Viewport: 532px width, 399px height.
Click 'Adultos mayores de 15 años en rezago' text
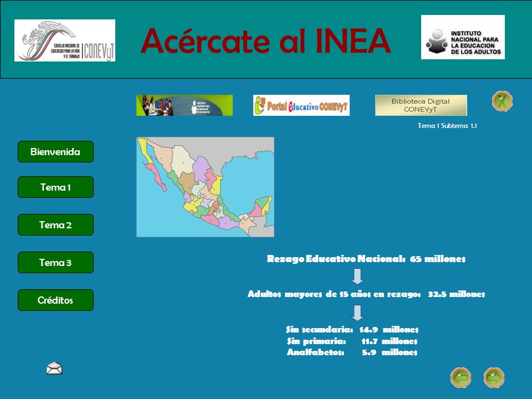tap(334, 294)
